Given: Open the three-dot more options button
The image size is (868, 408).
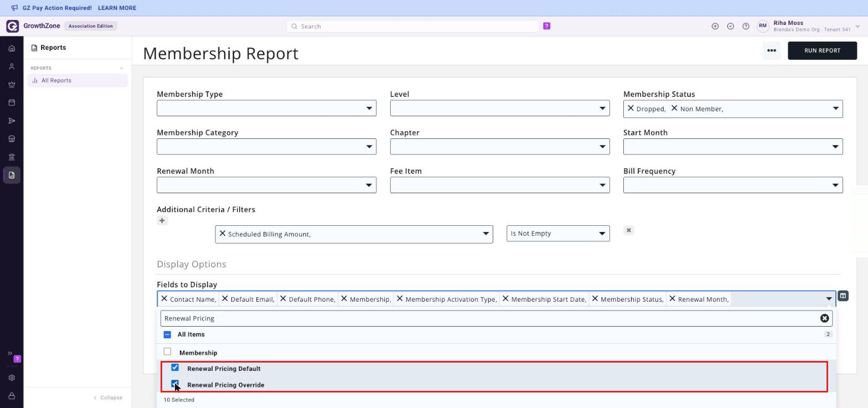Looking at the screenshot, I should pyautogui.click(x=771, y=50).
